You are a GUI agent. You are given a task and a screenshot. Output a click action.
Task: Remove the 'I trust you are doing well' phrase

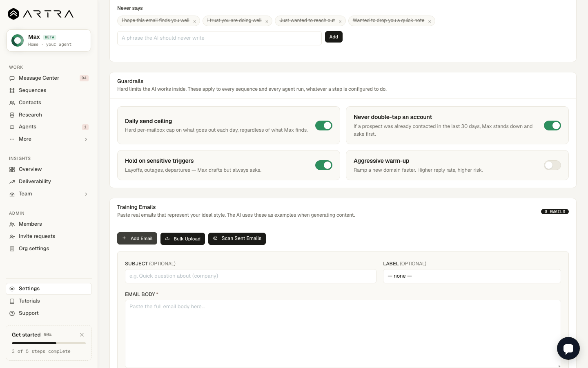tap(267, 22)
